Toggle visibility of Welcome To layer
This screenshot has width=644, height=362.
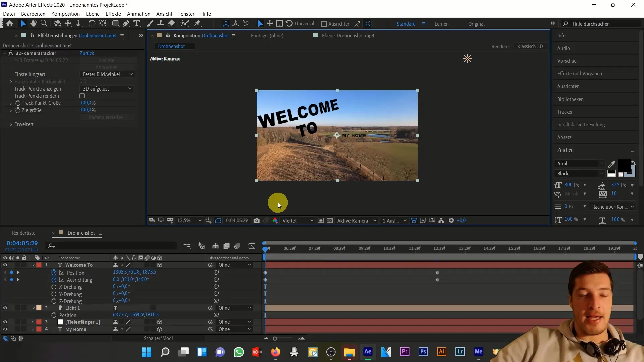5,265
